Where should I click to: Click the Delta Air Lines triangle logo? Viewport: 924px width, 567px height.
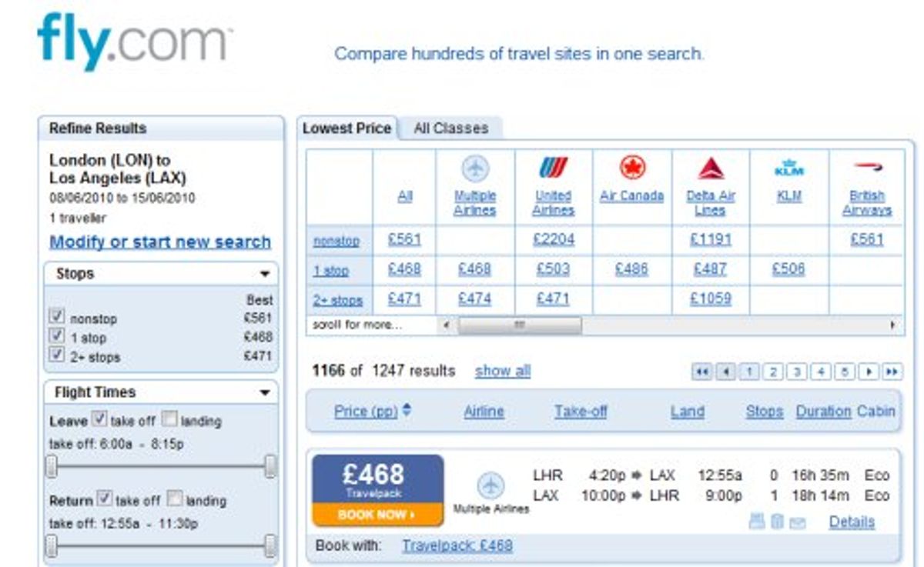(x=709, y=168)
